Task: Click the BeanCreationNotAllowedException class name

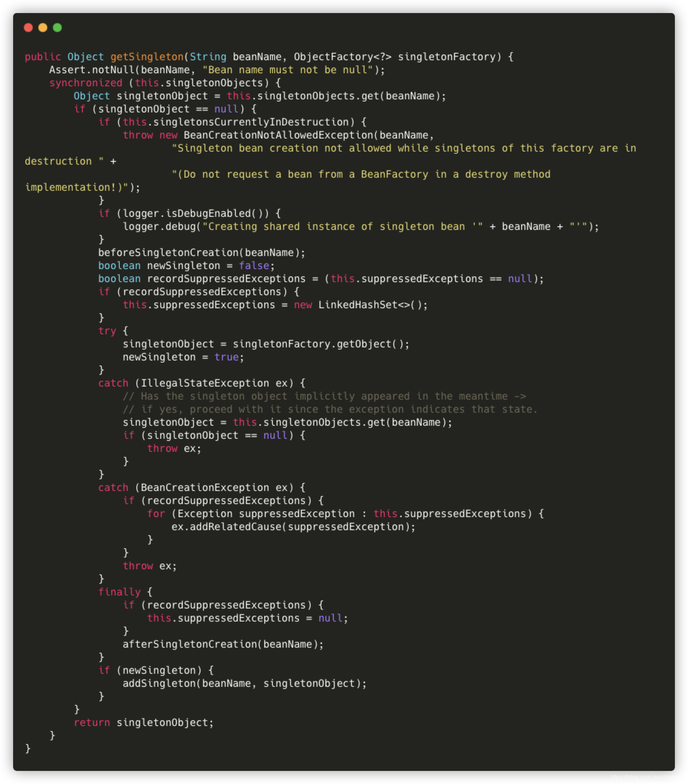Action: [278, 135]
